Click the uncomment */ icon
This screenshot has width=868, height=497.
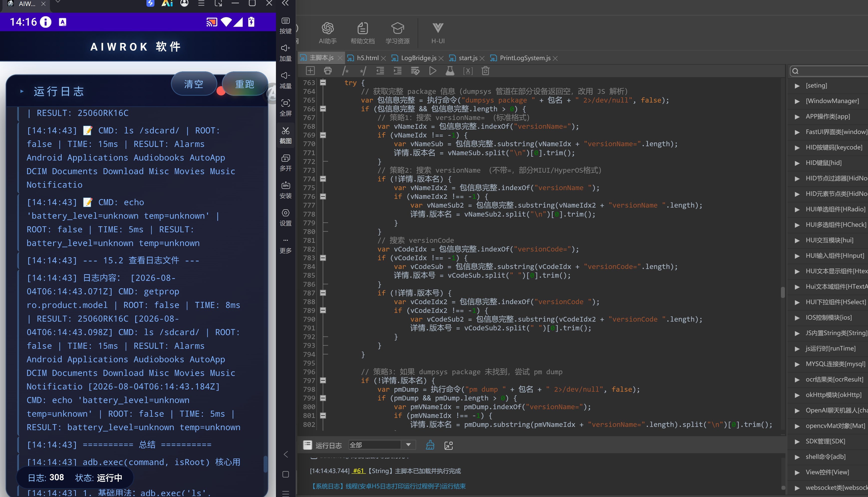pyautogui.click(x=363, y=71)
